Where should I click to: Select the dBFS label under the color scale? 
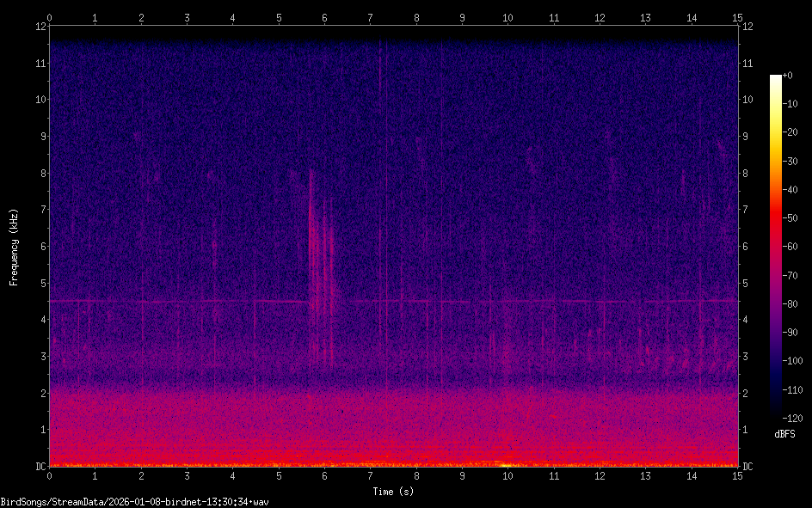[x=784, y=434]
